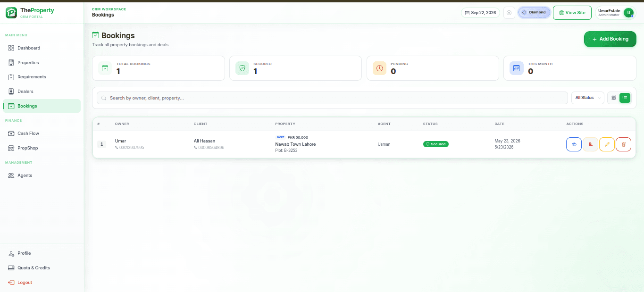This screenshot has width=644, height=292.
Task: Select Bookings in the sidebar
Action: pos(42,106)
